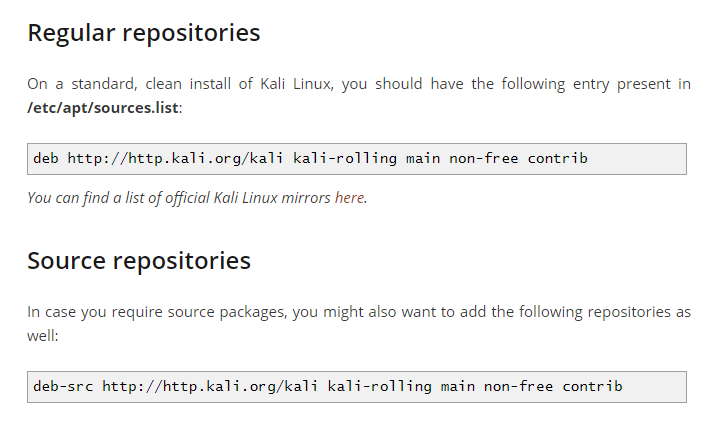716x432 pixels.
Task: Click the bold /etc/apt/sources.list path
Action: pos(103,108)
